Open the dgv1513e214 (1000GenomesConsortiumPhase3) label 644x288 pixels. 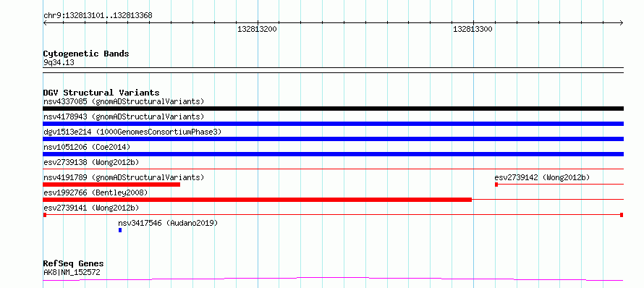coord(132,132)
